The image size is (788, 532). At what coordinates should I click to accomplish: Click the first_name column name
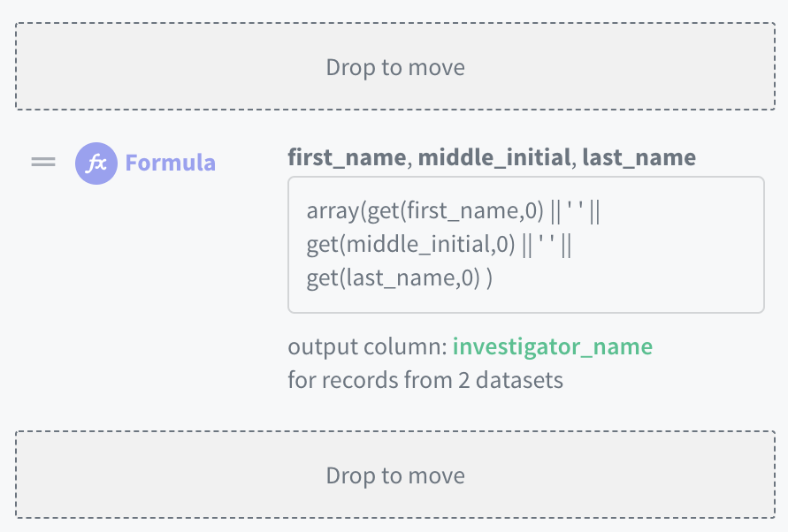(x=347, y=158)
